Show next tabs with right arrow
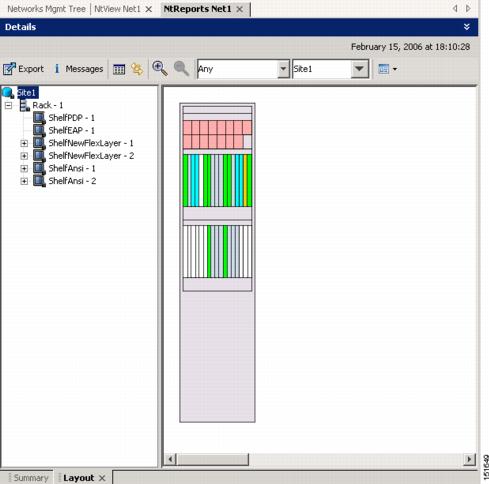The height and width of the screenshot is (484, 489). [468, 9]
